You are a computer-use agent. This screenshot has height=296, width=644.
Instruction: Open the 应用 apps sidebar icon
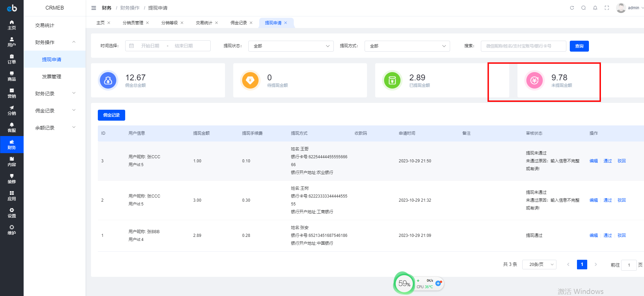(x=12, y=196)
